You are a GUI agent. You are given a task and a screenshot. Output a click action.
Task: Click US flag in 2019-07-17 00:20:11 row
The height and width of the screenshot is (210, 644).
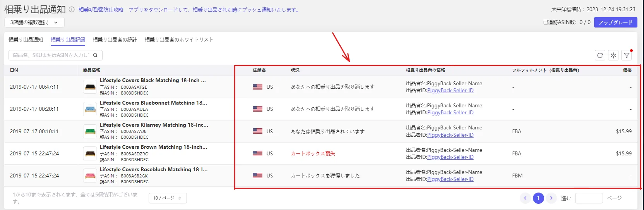point(257,109)
